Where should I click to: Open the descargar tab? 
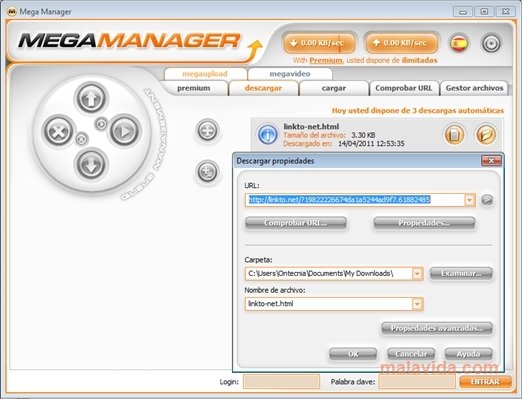point(263,88)
